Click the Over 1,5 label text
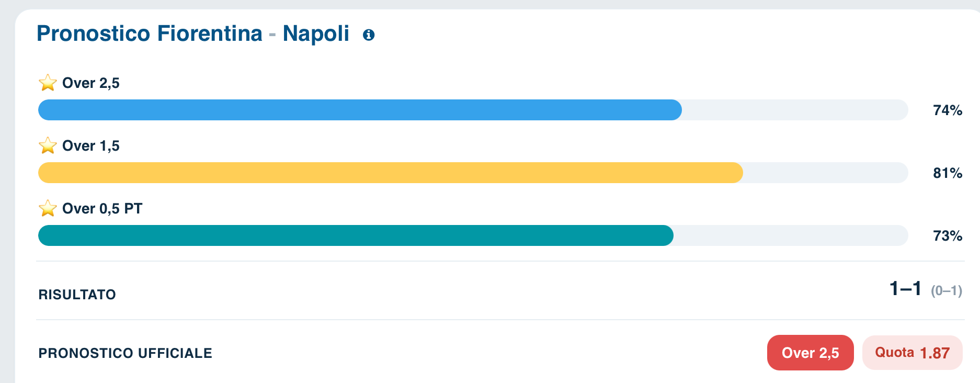 (x=91, y=146)
